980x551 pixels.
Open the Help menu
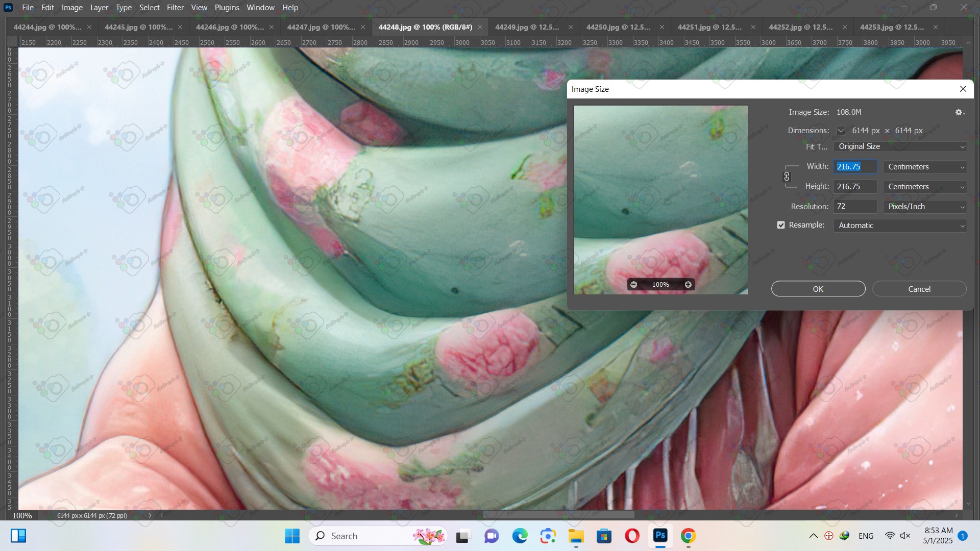pos(290,8)
